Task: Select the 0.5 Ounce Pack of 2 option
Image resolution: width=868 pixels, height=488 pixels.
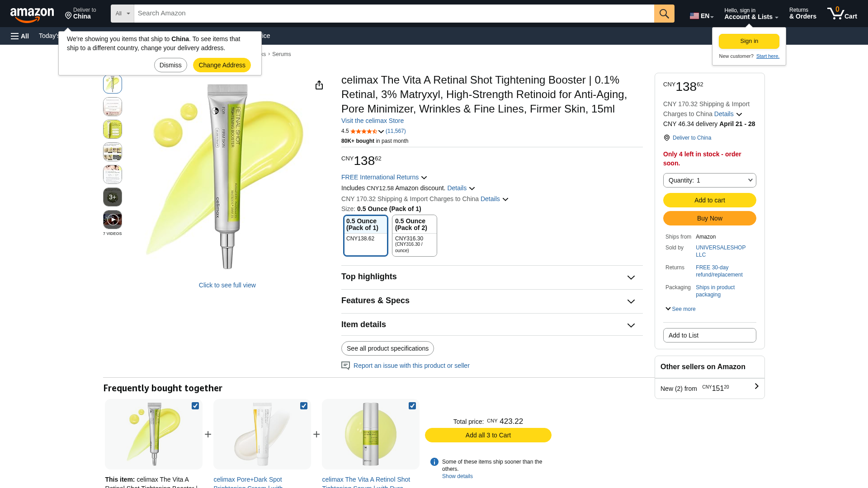Action: click(x=414, y=235)
